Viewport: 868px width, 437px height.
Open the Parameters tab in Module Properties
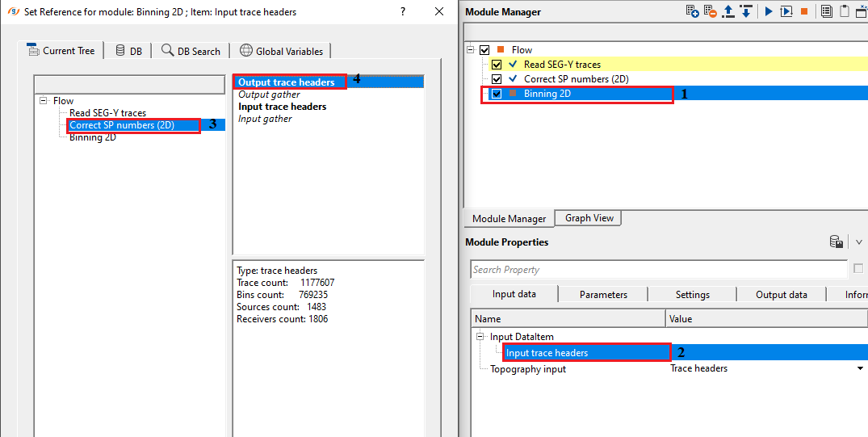(x=602, y=295)
